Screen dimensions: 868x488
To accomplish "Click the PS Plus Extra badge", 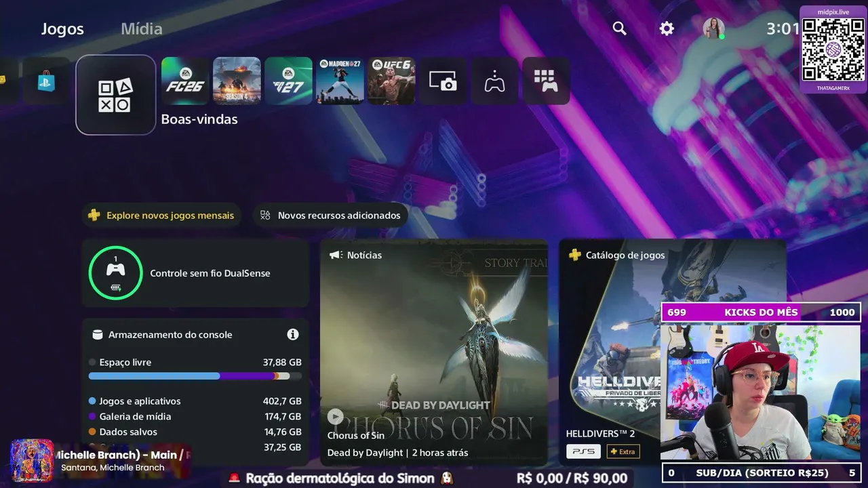I will [x=623, y=451].
